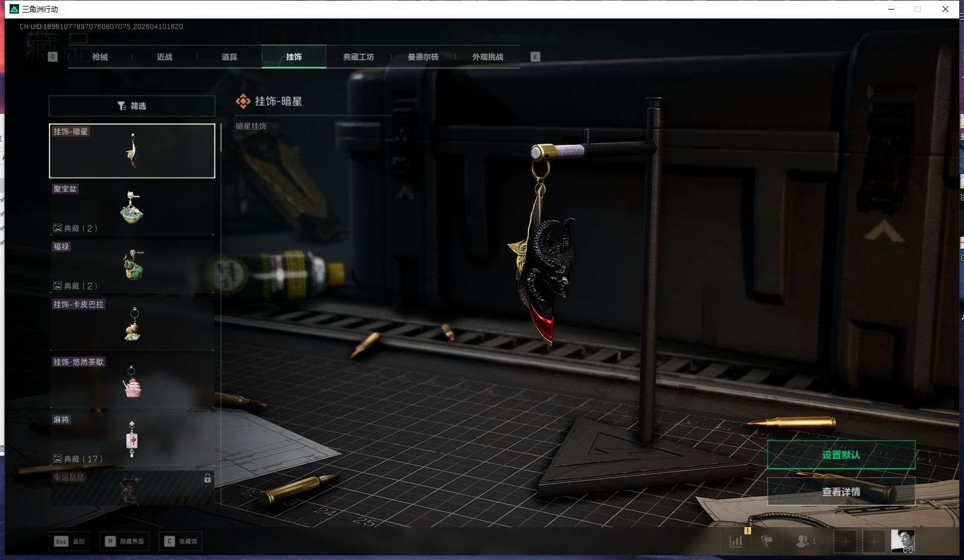The width and height of the screenshot is (964, 560).
Task: Click the 查看详情 button
Action: tap(841, 492)
